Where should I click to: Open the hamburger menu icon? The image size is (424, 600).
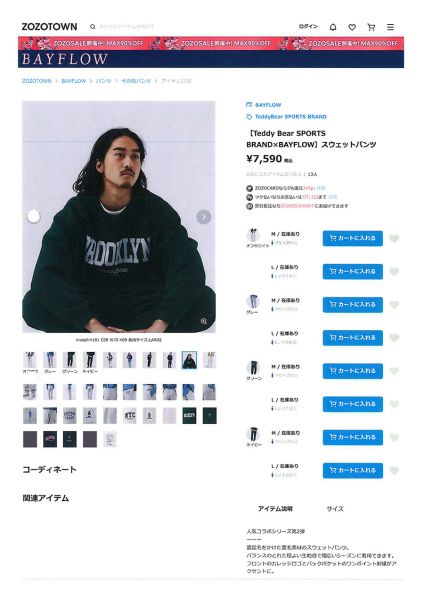390,27
